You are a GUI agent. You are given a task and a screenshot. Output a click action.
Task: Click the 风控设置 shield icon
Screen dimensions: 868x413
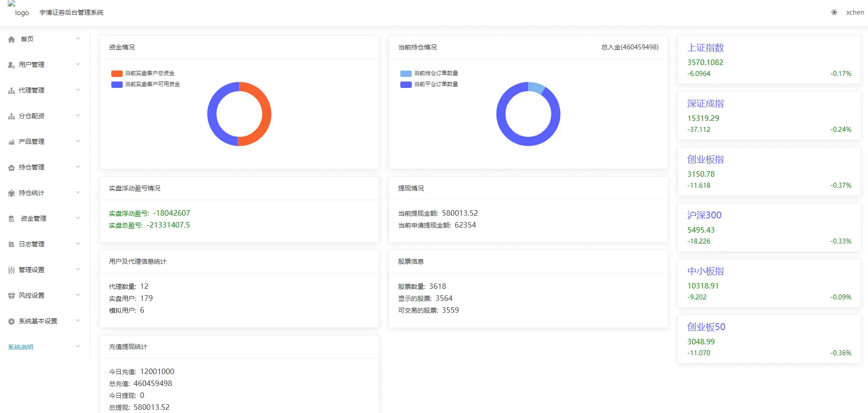pos(11,296)
